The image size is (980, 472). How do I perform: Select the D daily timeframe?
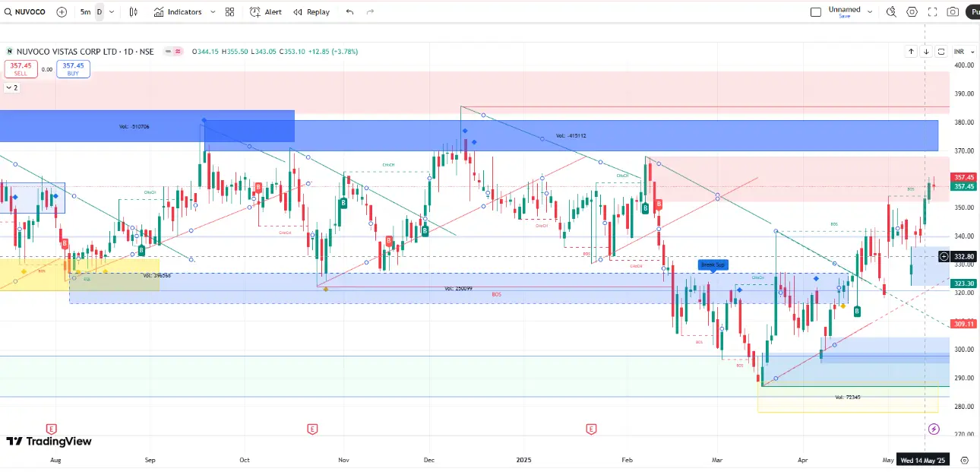pos(99,12)
